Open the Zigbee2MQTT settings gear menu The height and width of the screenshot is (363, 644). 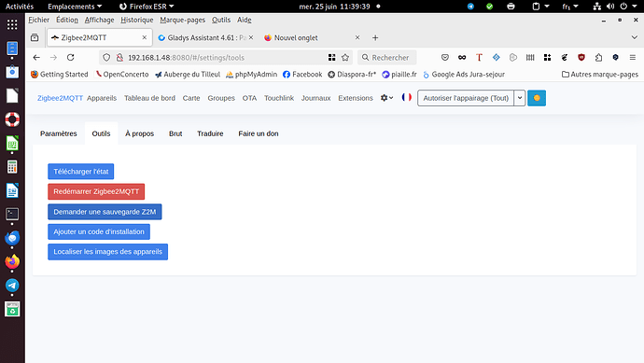[386, 98]
